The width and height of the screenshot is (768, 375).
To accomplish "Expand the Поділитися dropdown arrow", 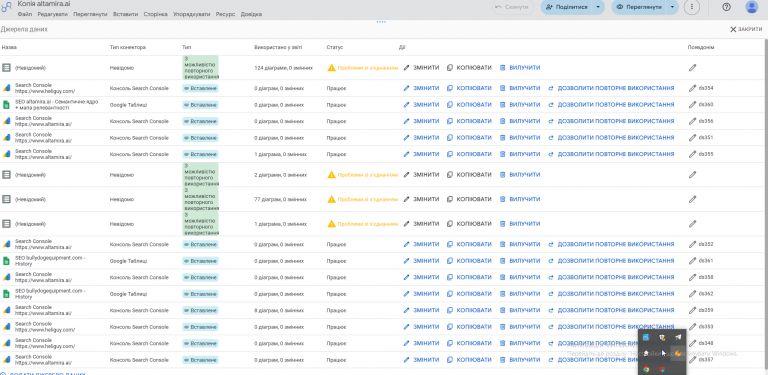I will [598, 7].
